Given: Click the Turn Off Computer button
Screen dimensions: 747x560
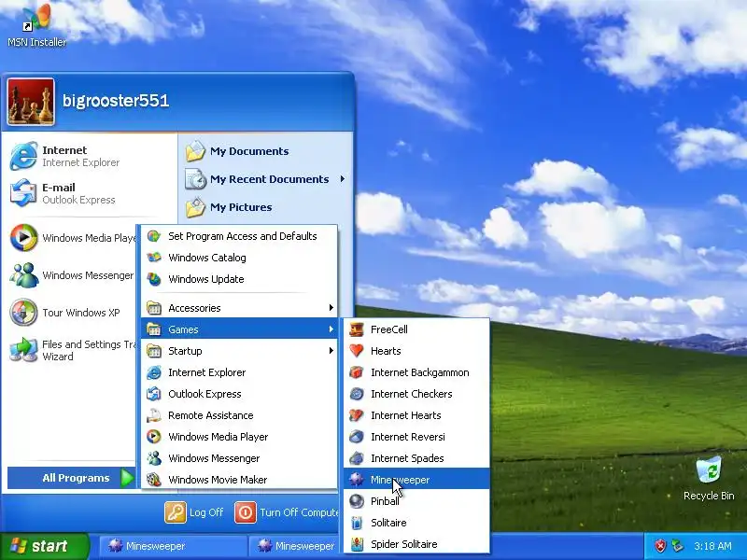Looking at the screenshot, I should [287, 512].
